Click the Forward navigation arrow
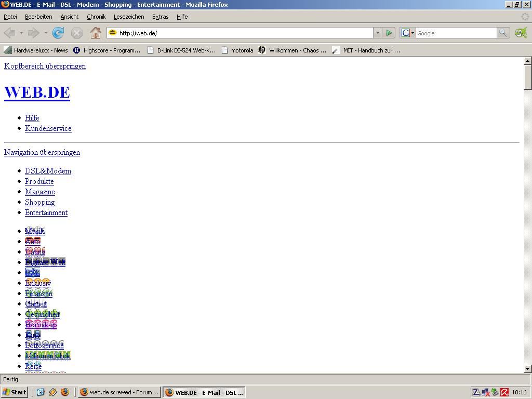Screen dimensions: 532x399 click(33, 33)
